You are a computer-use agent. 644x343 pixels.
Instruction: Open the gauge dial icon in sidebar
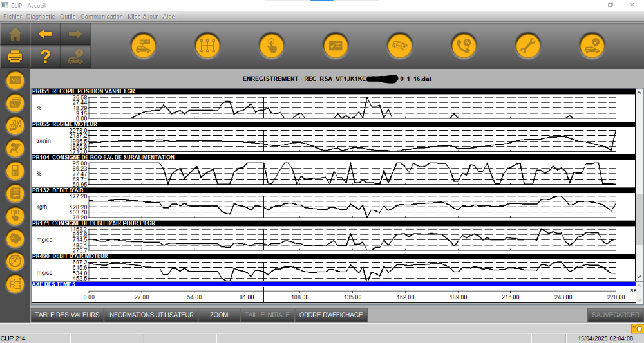click(15, 261)
